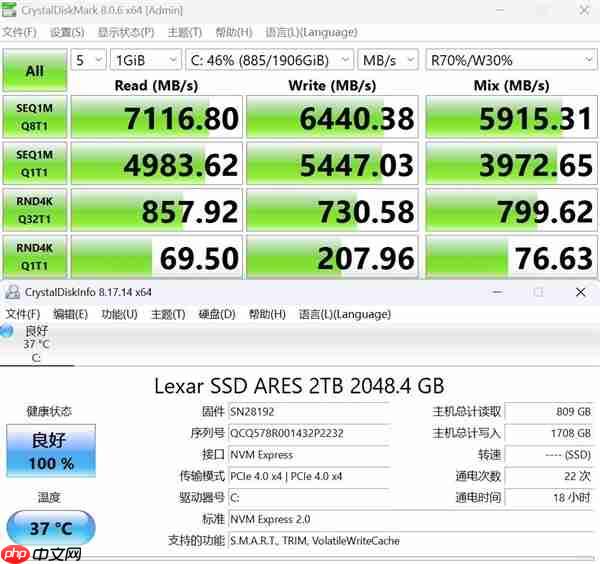
Task: Click read result 69.50
Action: coord(157,257)
